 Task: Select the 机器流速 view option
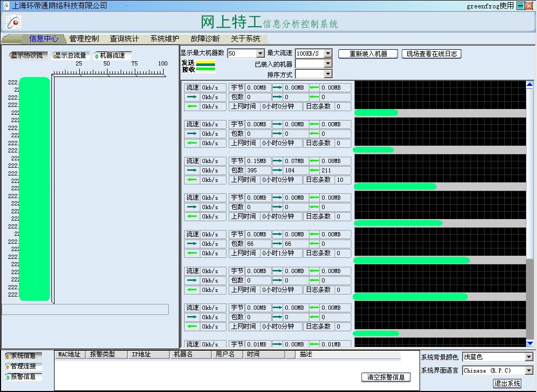(x=112, y=56)
